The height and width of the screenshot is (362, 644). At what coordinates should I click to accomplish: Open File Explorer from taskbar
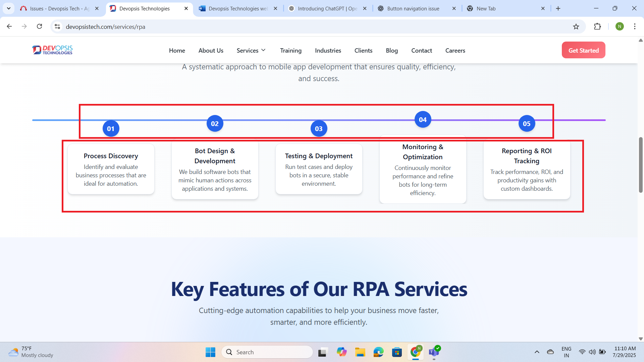pos(360,352)
